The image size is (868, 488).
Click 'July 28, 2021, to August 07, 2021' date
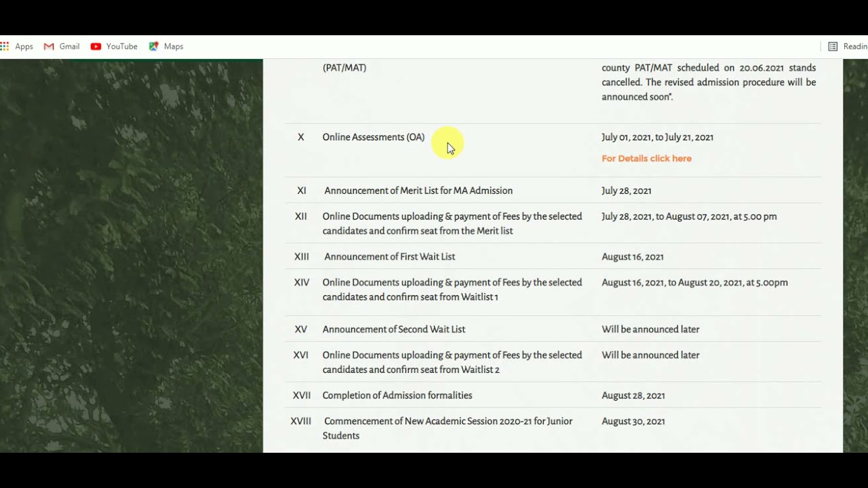point(689,216)
